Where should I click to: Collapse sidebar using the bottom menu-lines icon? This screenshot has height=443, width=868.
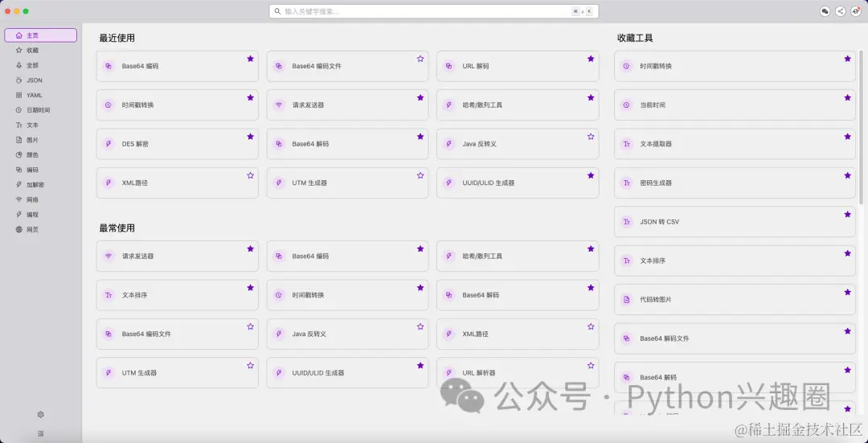40,433
